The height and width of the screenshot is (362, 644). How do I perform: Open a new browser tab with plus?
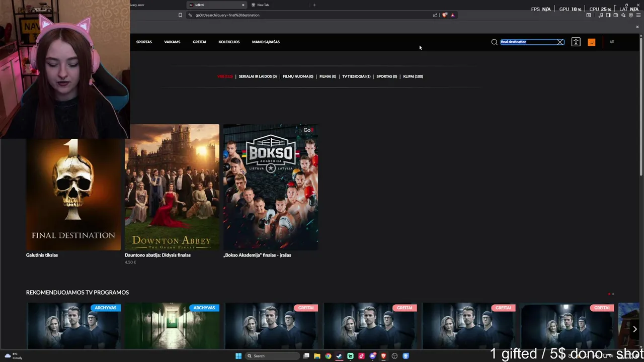click(x=314, y=5)
